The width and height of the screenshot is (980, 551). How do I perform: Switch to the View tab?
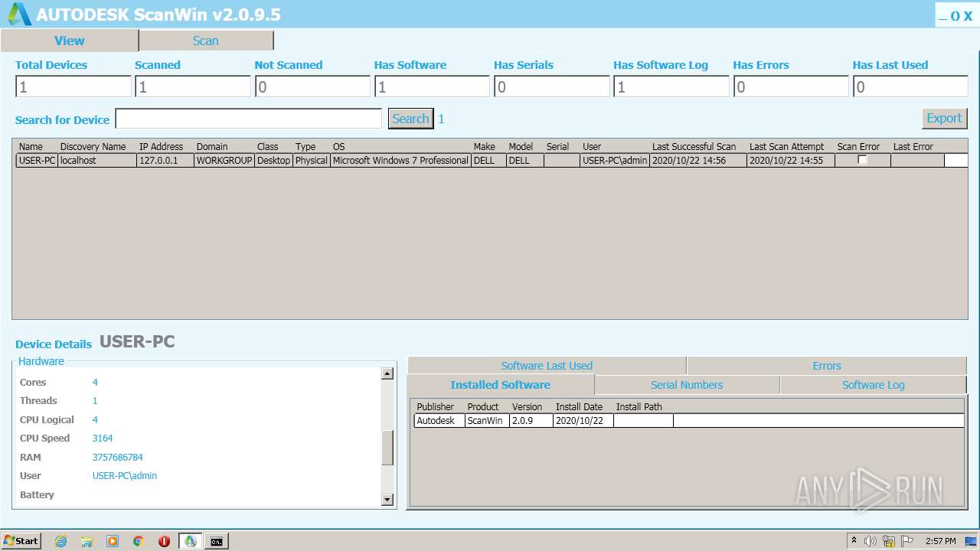pyautogui.click(x=70, y=41)
